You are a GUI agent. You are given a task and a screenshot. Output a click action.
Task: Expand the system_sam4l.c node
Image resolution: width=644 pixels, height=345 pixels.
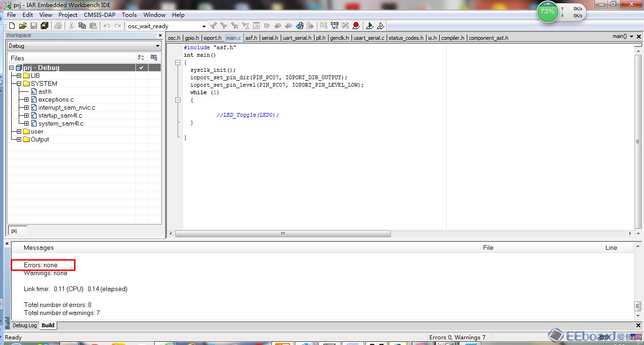click(x=27, y=123)
